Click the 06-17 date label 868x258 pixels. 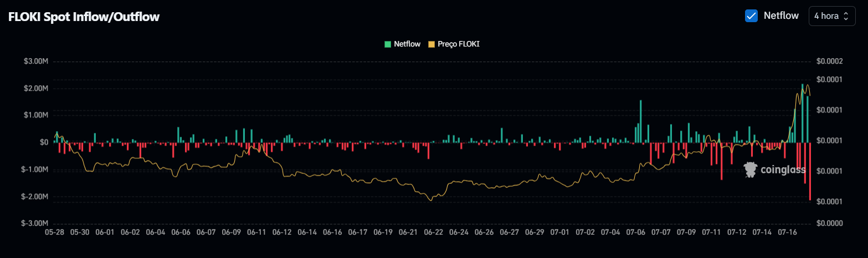[x=357, y=233]
